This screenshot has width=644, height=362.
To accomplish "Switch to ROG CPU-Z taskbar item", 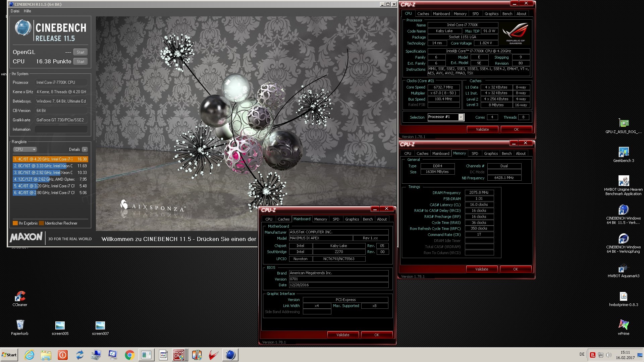I will 179,355.
